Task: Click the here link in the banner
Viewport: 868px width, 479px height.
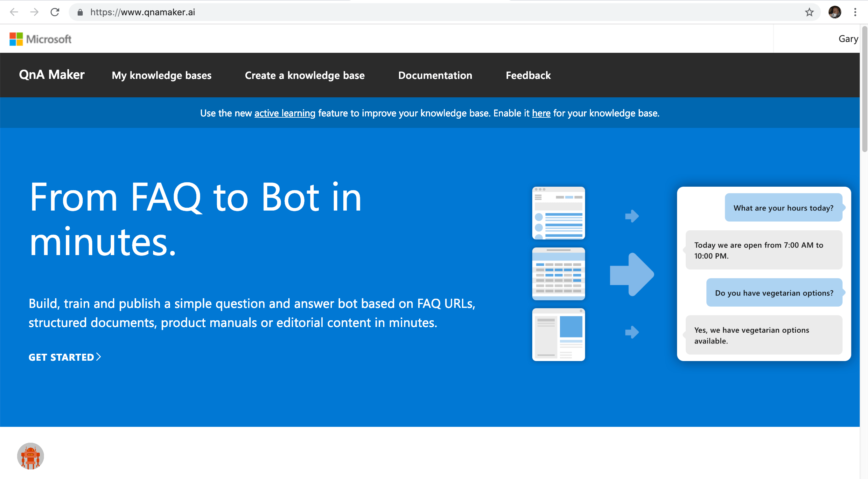Action: [x=541, y=113]
